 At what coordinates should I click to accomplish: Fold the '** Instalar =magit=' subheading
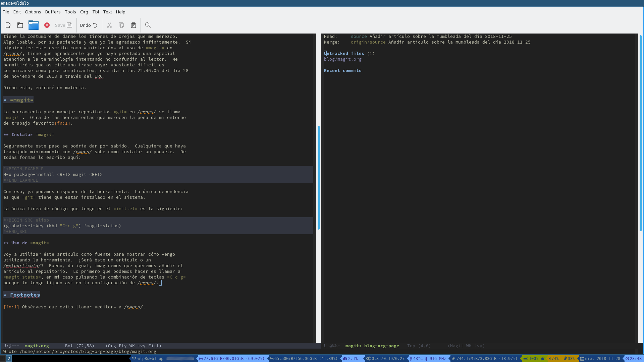[29, 135]
